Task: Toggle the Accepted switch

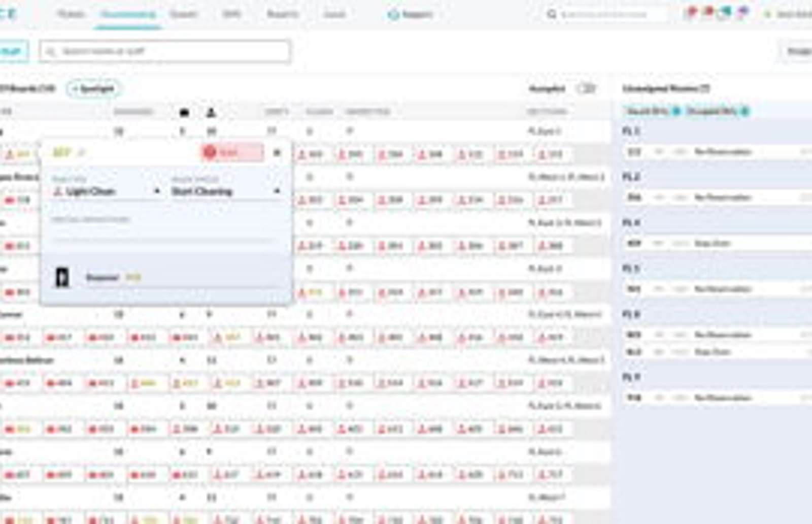Action: 586,88
